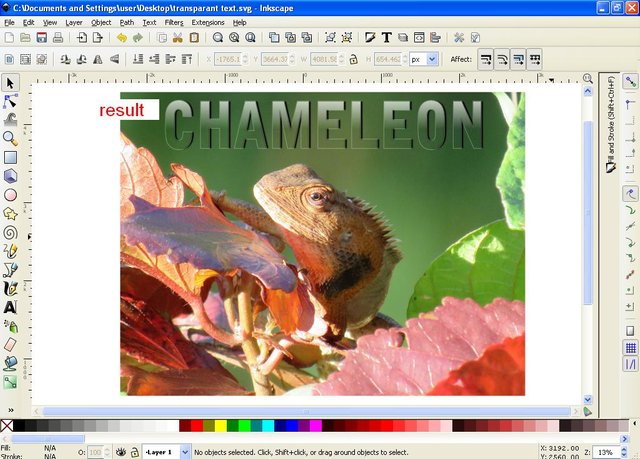
Task: Open the Extensions menu
Action: coord(208,22)
